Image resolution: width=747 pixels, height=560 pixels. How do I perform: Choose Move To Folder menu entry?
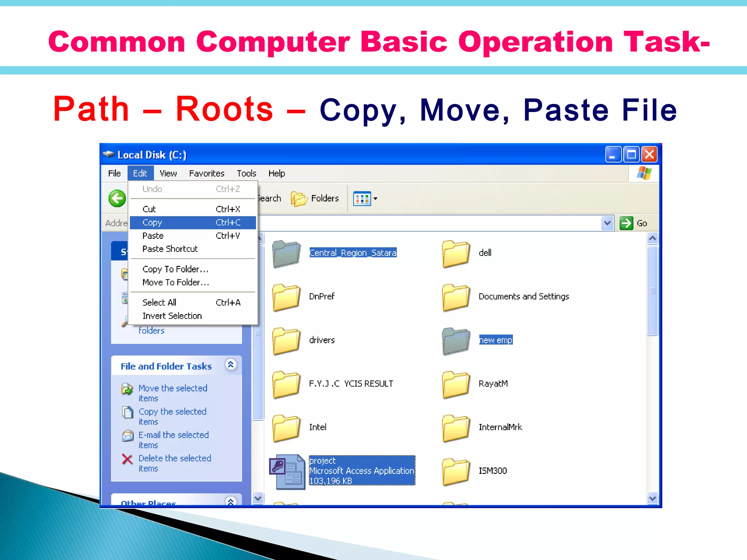pyautogui.click(x=193, y=282)
